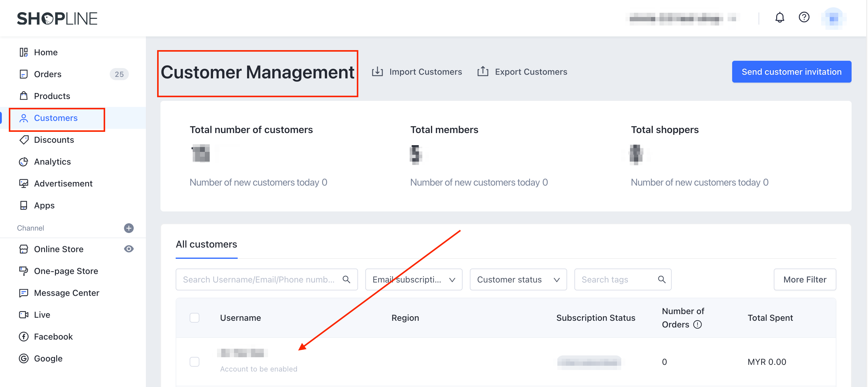Click the search magnifier in tags field
This screenshot has height=387, width=868.
(661, 279)
